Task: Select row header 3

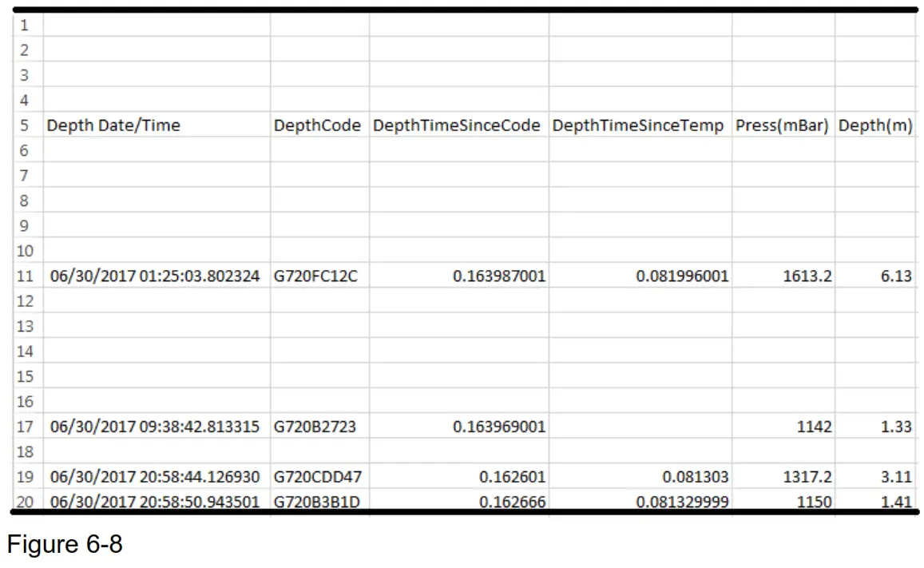Action: point(28,75)
